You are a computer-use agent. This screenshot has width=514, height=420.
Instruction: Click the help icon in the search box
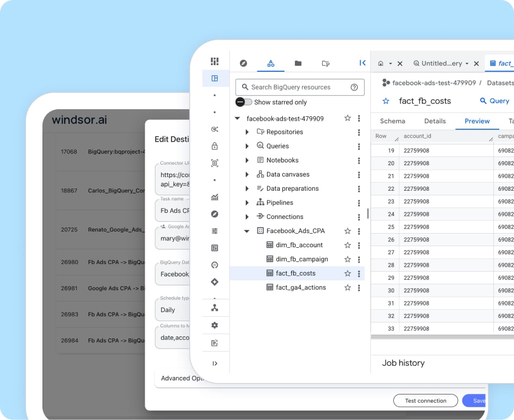[x=354, y=87]
